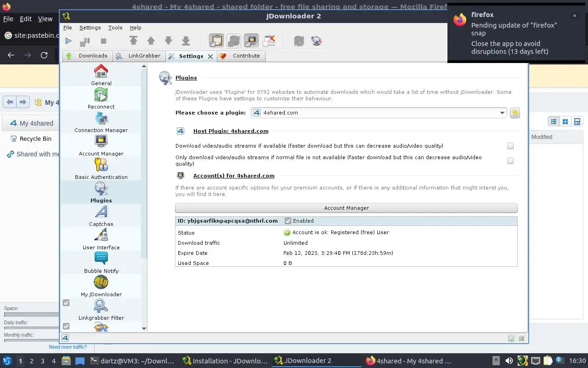Open the General settings section
Image resolution: width=588 pixels, height=368 pixels.
101,75
